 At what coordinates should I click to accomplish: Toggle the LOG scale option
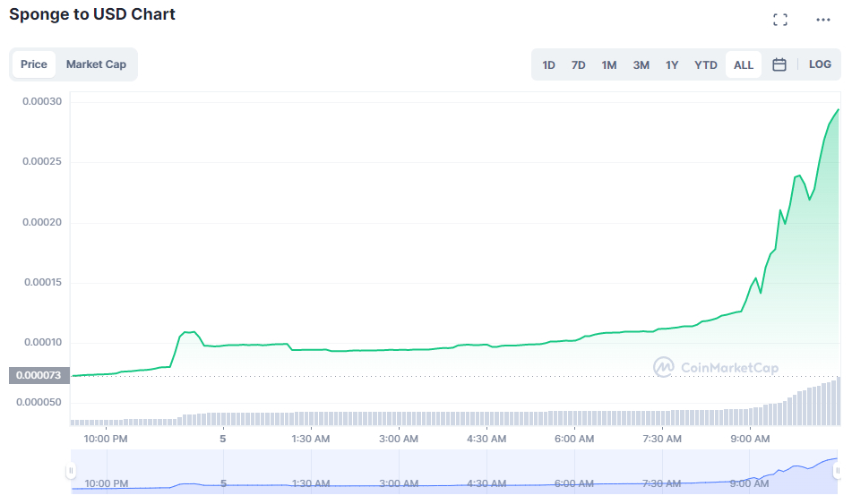click(820, 64)
